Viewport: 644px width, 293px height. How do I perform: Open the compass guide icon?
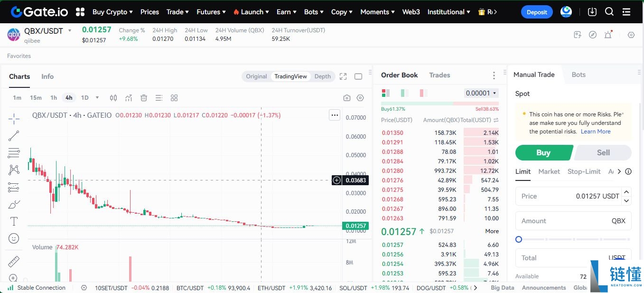593,35
